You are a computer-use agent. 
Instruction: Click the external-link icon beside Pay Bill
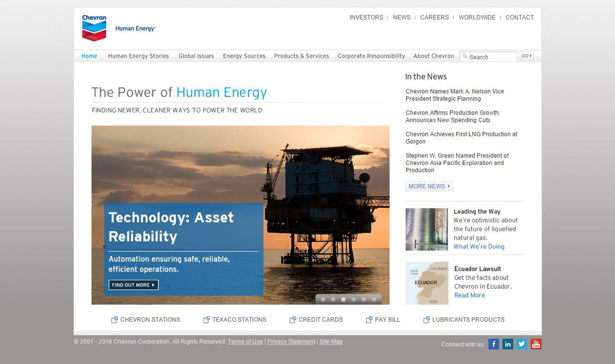click(369, 319)
